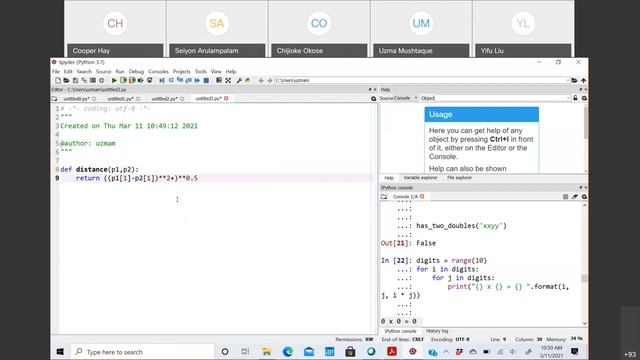Open the Debug menu
Viewport: 640px width, 360px height.
(x=136, y=71)
